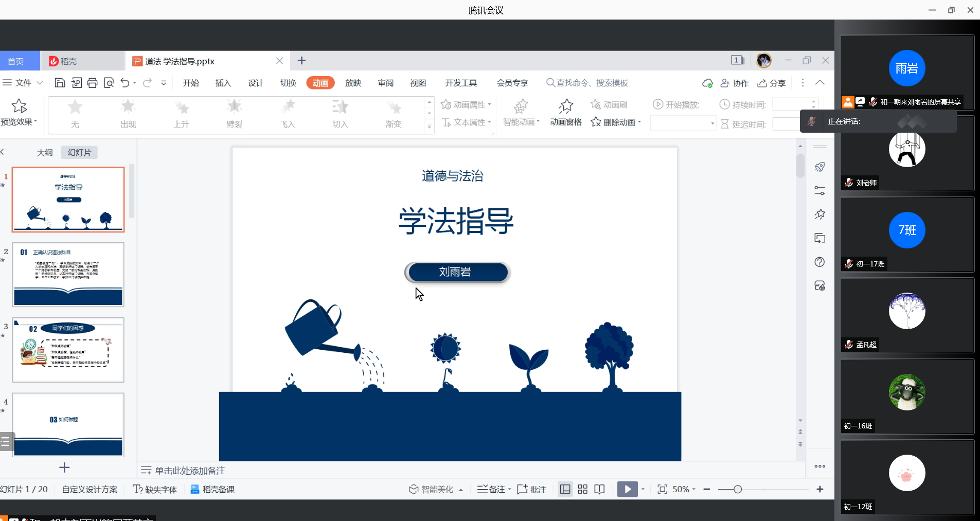Viewport: 980px width, 521px height.
Task: Select slide 3 thumbnail 同学们的困惑
Action: point(68,350)
